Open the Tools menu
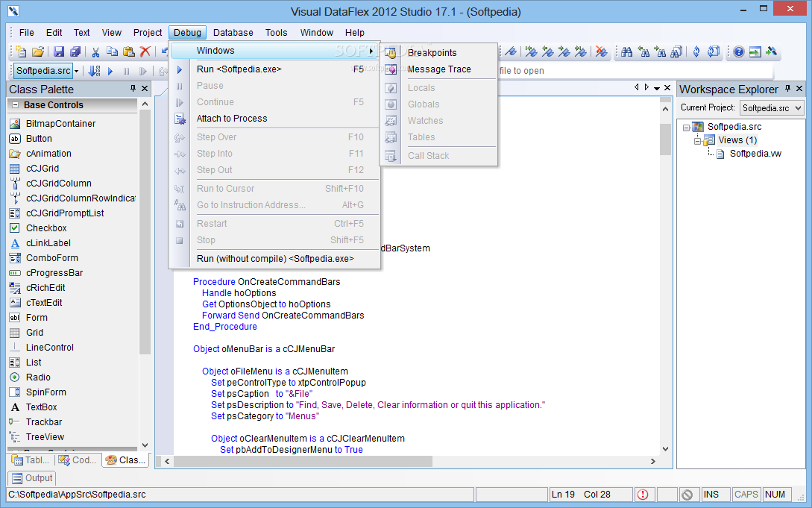Image resolution: width=812 pixels, height=508 pixels. (x=276, y=33)
